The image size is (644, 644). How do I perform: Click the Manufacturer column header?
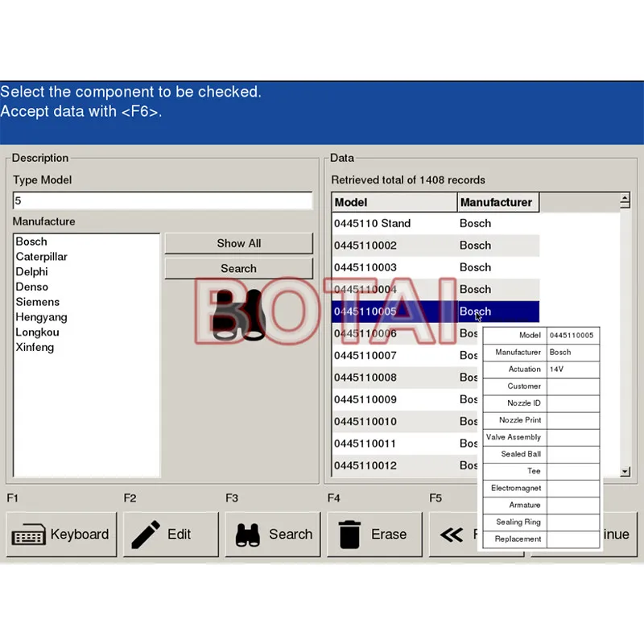click(497, 202)
